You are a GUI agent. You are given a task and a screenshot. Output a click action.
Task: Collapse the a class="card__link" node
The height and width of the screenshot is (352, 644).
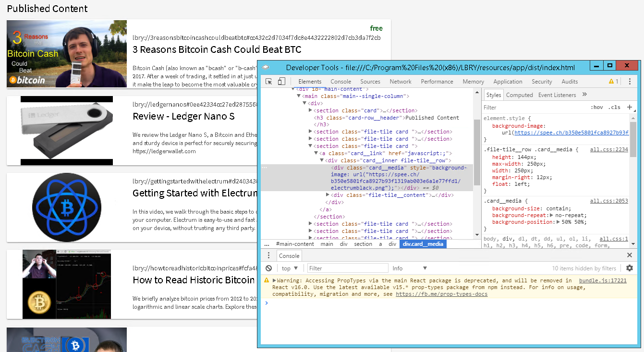click(316, 153)
